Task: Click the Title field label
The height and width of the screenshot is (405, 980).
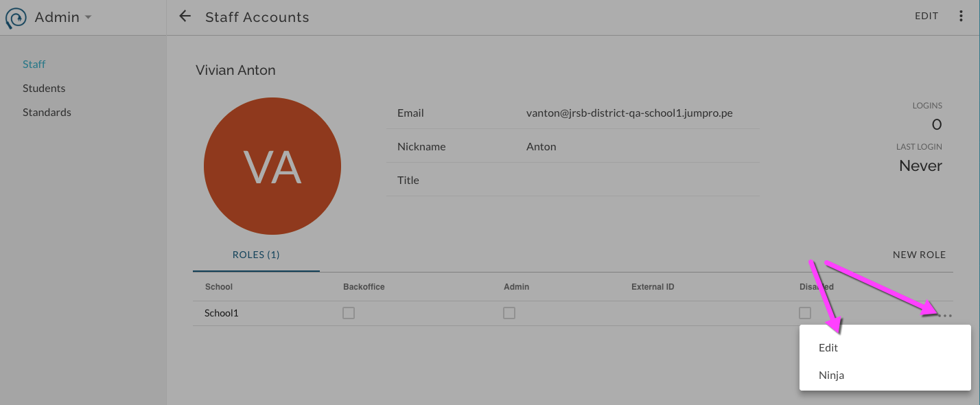Action: coord(408,181)
